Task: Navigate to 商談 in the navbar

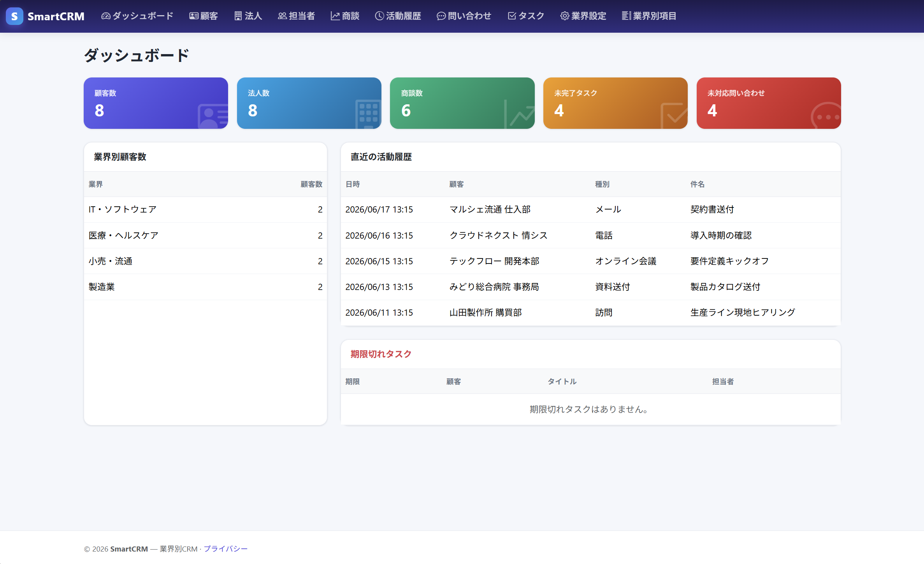Action: (x=345, y=16)
